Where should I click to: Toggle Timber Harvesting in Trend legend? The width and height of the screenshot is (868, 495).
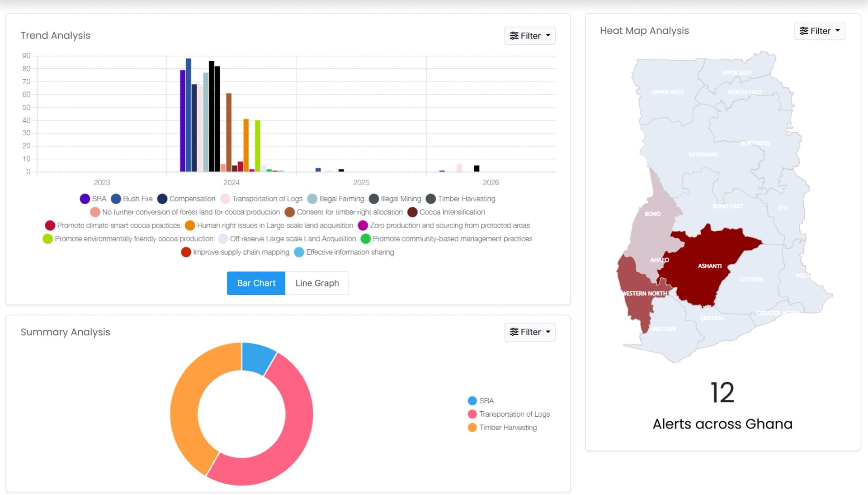460,199
